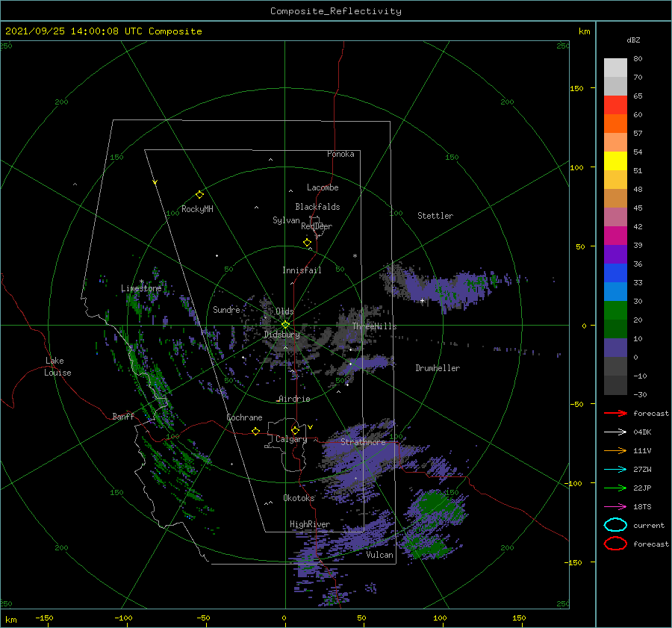The width and height of the screenshot is (672, 628).
Task: Click the Ponoka city label
Action: pyautogui.click(x=340, y=154)
